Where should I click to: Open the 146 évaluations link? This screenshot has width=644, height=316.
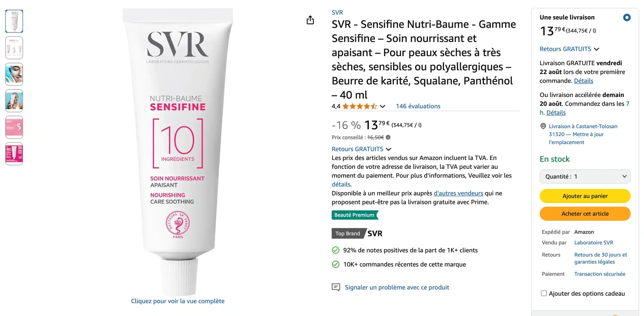point(418,106)
